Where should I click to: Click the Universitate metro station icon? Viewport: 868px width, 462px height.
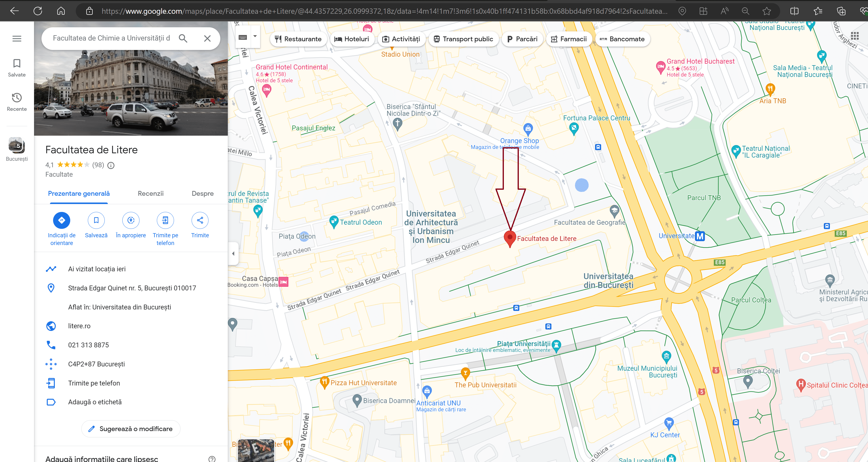pyautogui.click(x=700, y=236)
